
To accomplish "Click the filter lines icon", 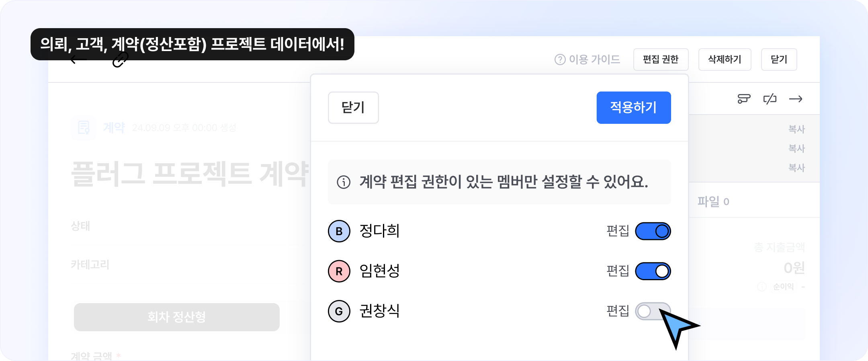I will pos(744,99).
